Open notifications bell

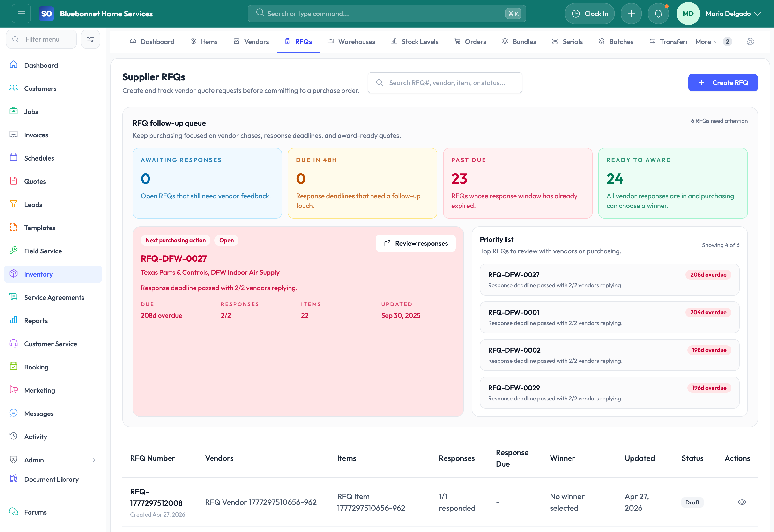click(658, 14)
